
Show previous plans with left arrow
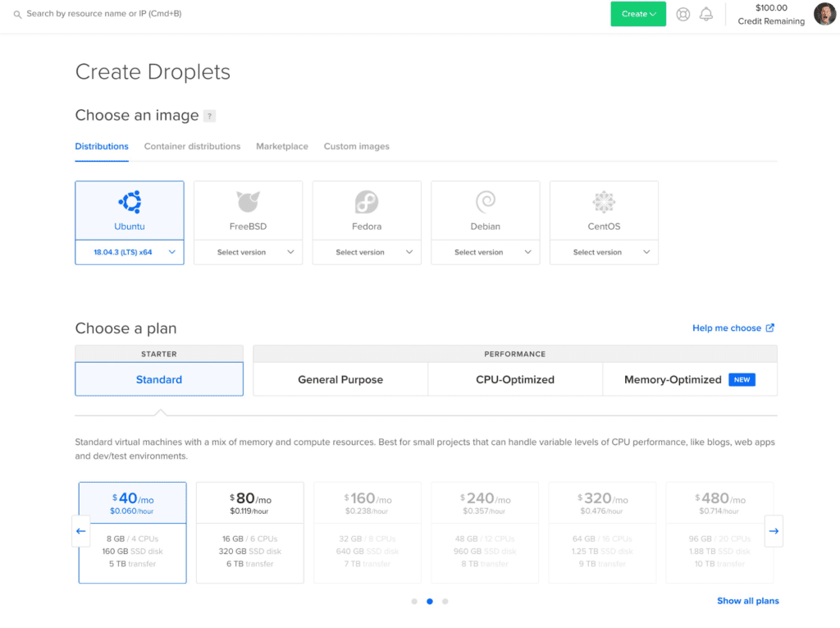(x=81, y=531)
